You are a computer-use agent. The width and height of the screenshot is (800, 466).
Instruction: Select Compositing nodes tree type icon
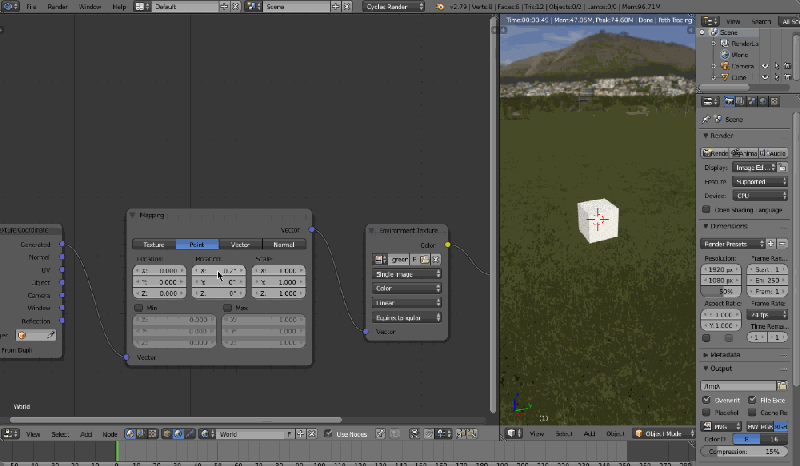[x=141, y=434]
